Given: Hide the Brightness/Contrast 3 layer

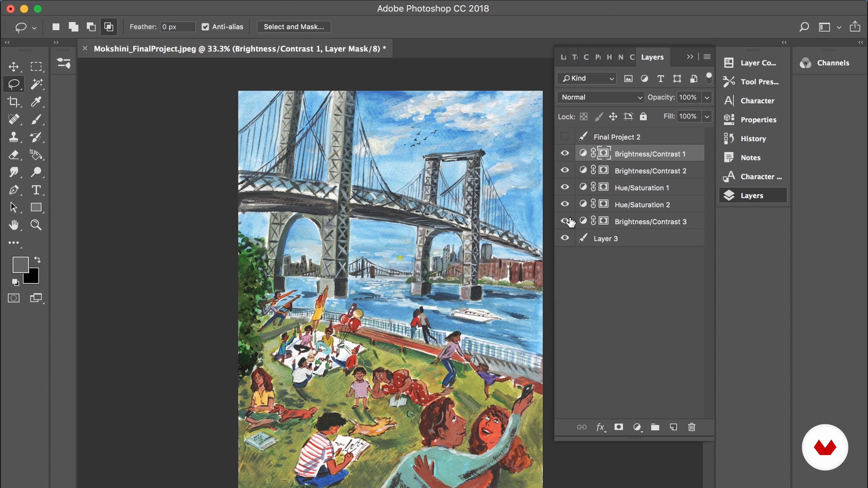Looking at the screenshot, I should [565, 221].
